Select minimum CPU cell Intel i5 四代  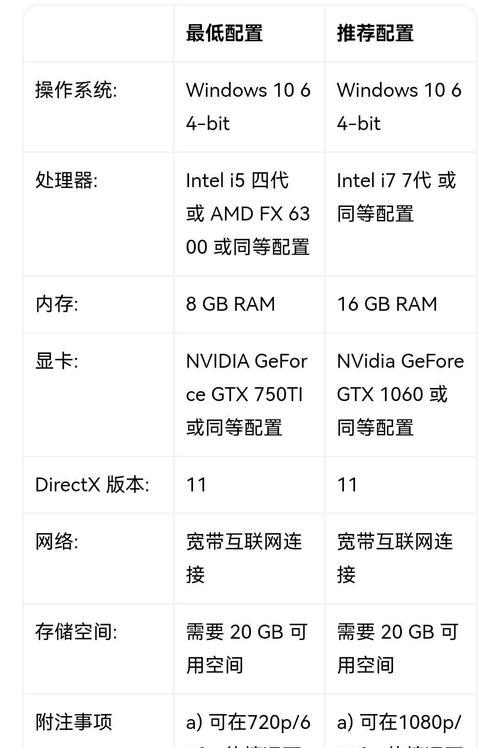pos(248,214)
